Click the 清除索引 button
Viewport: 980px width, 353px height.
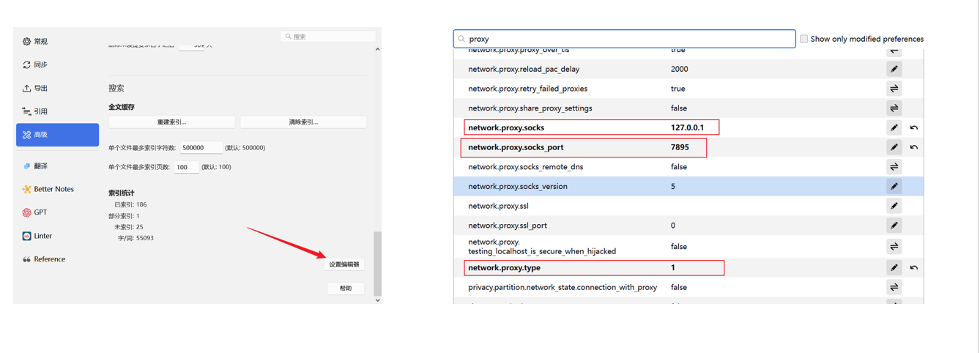303,122
